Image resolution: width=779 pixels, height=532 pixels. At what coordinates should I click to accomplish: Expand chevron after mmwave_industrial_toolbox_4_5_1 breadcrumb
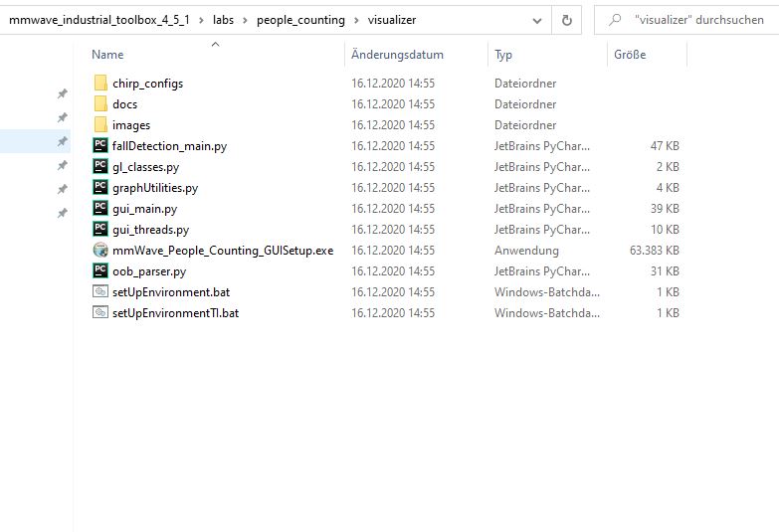[x=201, y=20]
